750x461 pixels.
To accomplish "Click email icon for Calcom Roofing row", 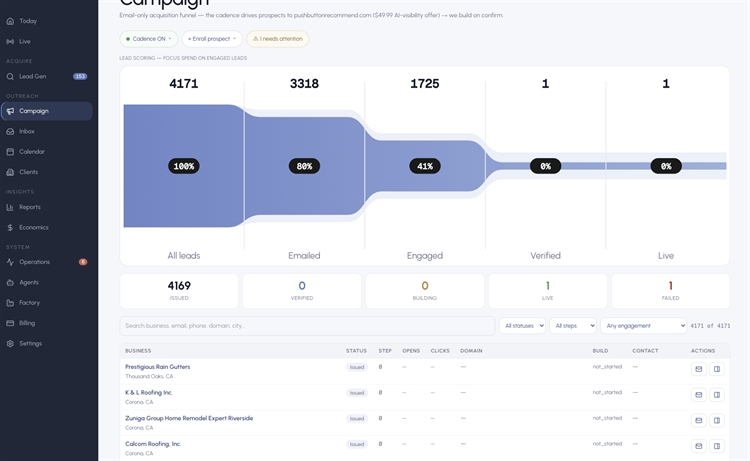I will 698,446.
